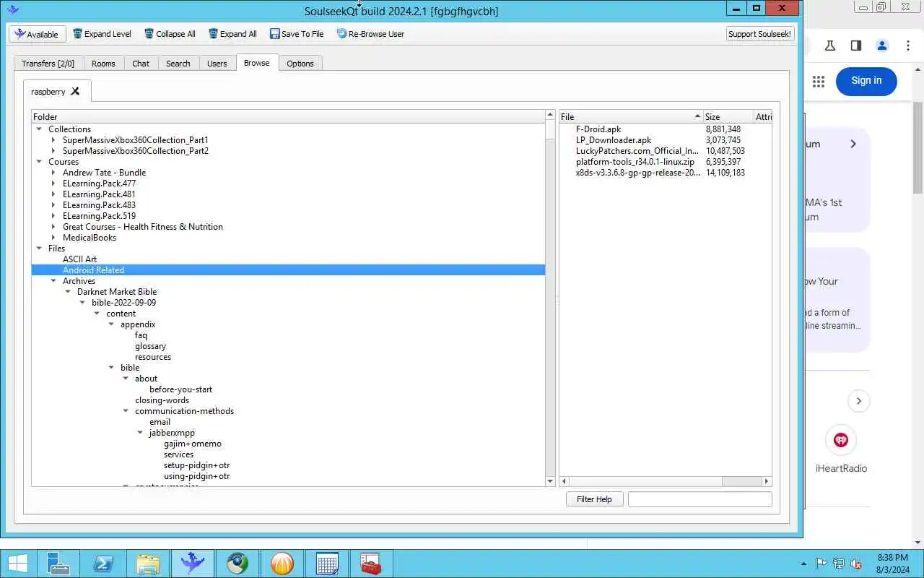Collapse the Courses folder
924x578 pixels.
click(x=39, y=162)
